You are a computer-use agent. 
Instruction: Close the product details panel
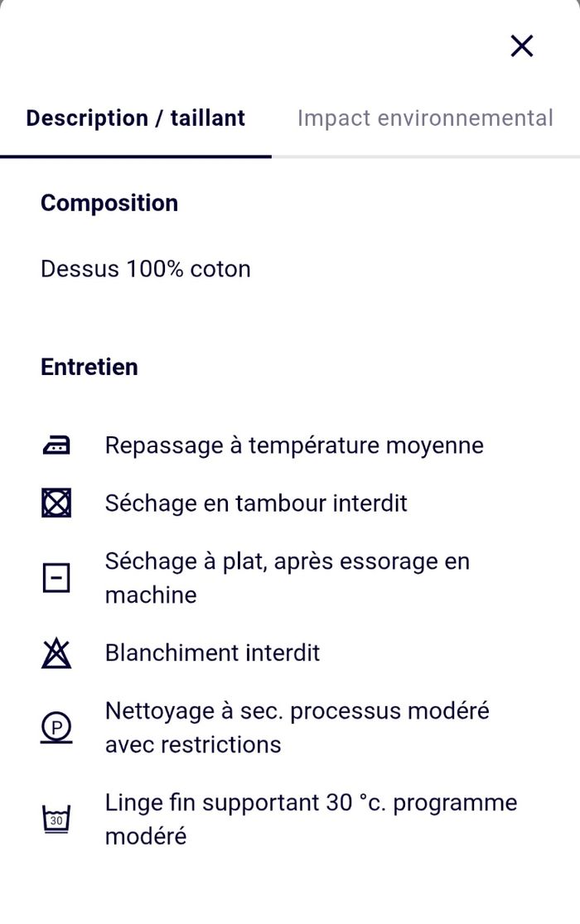(x=522, y=46)
